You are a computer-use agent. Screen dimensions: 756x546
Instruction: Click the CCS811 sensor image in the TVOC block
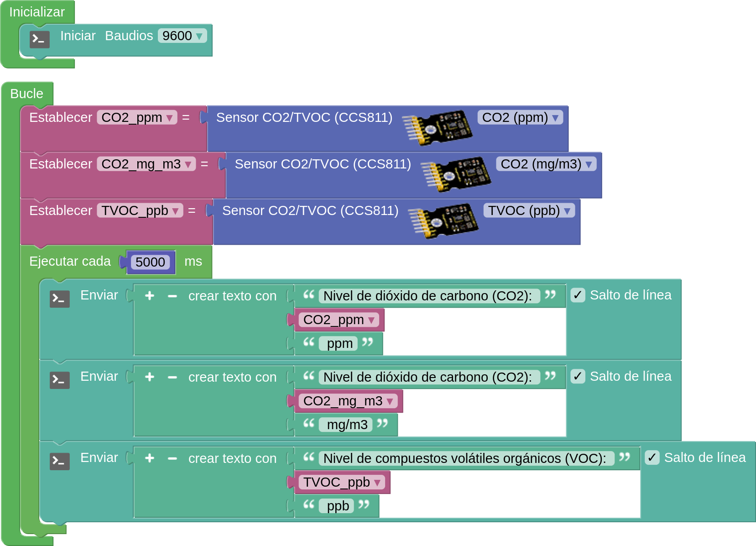443,220
